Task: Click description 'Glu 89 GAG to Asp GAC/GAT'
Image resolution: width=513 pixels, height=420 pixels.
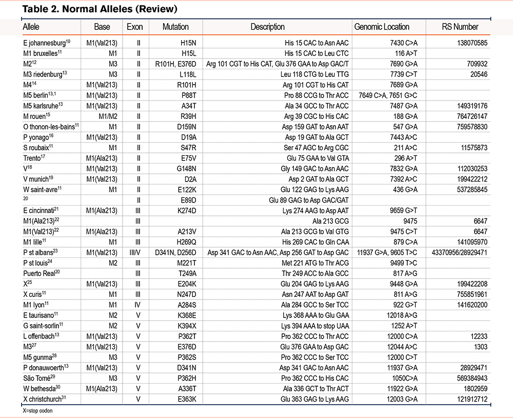Action: pos(309,200)
